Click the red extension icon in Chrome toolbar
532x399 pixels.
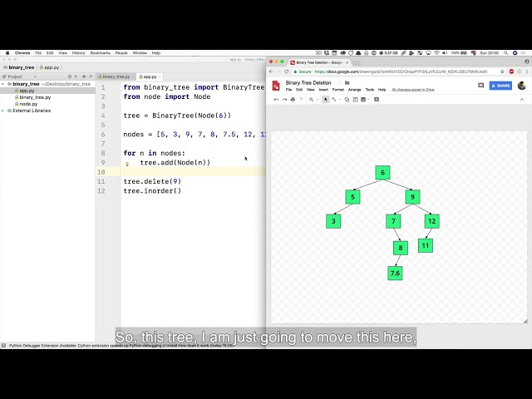tap(511, 71)
